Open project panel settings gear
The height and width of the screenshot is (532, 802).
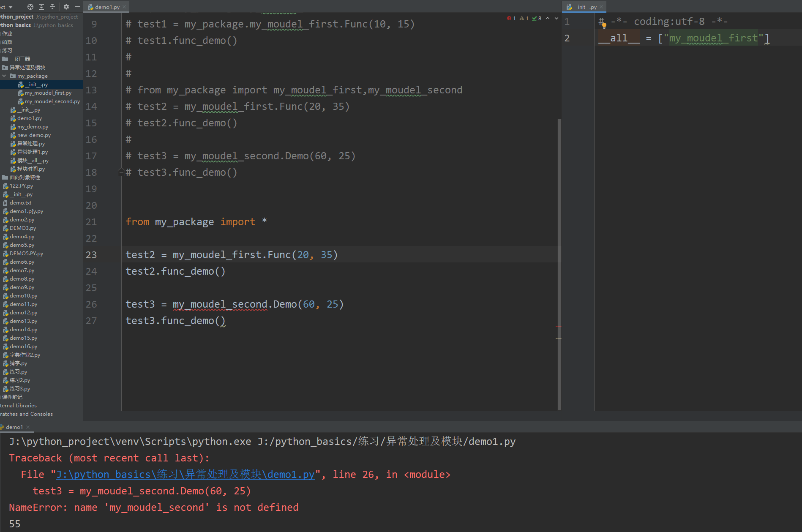[x=66, y=7]
